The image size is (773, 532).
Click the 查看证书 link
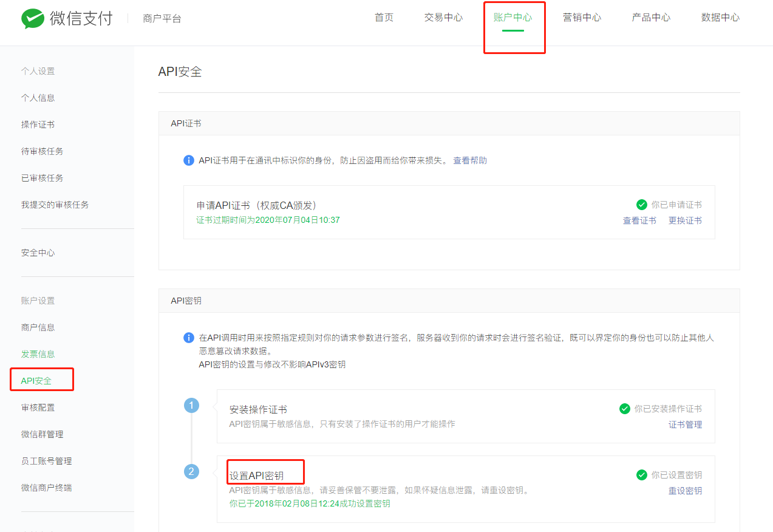(639, 220)
